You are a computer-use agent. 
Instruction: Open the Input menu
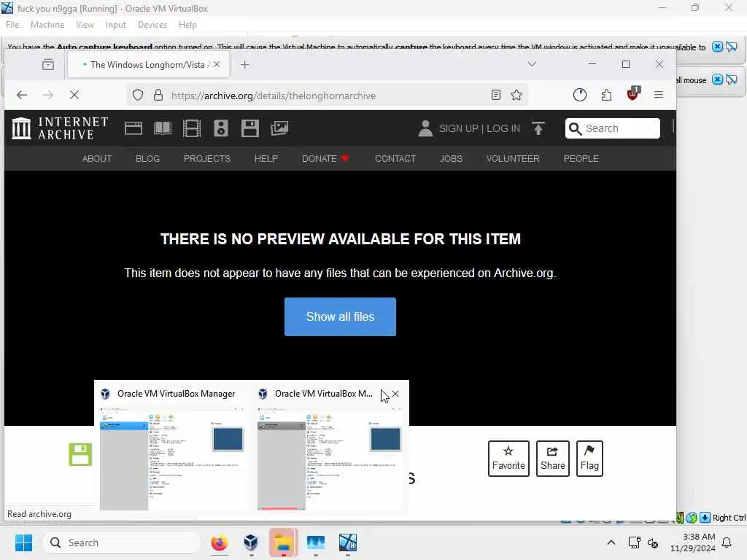116,25
